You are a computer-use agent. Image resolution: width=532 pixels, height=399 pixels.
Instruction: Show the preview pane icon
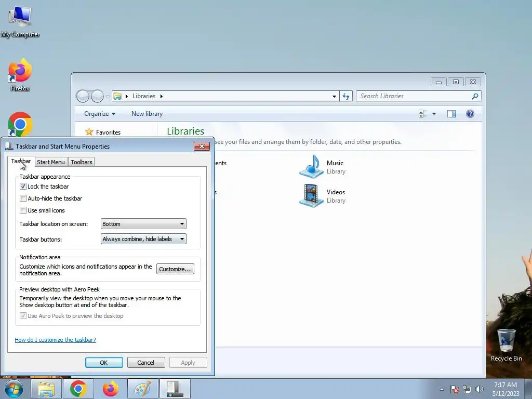point(451,114)
